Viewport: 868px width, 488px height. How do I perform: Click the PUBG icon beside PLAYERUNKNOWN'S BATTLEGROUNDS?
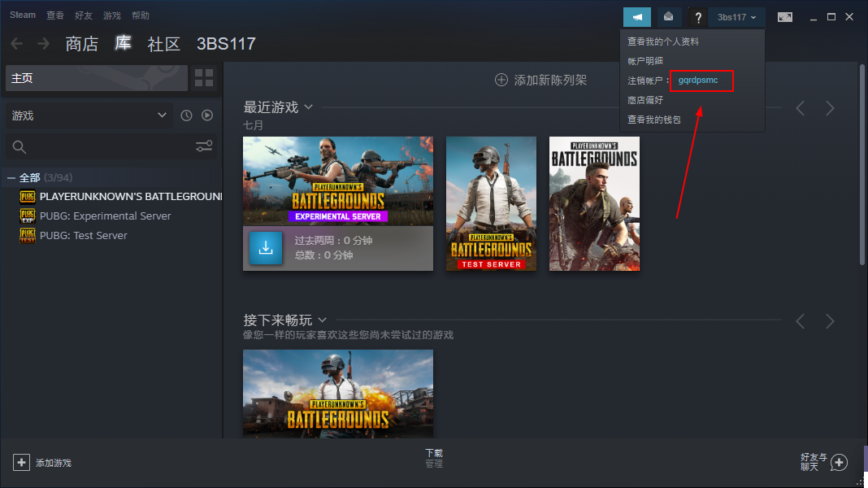pos(27,197)
